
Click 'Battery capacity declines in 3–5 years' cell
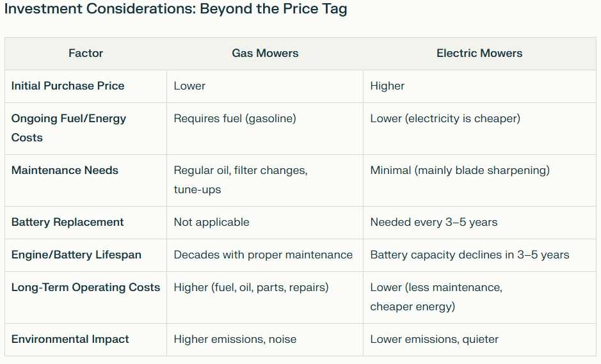click(x=469, y=255)
